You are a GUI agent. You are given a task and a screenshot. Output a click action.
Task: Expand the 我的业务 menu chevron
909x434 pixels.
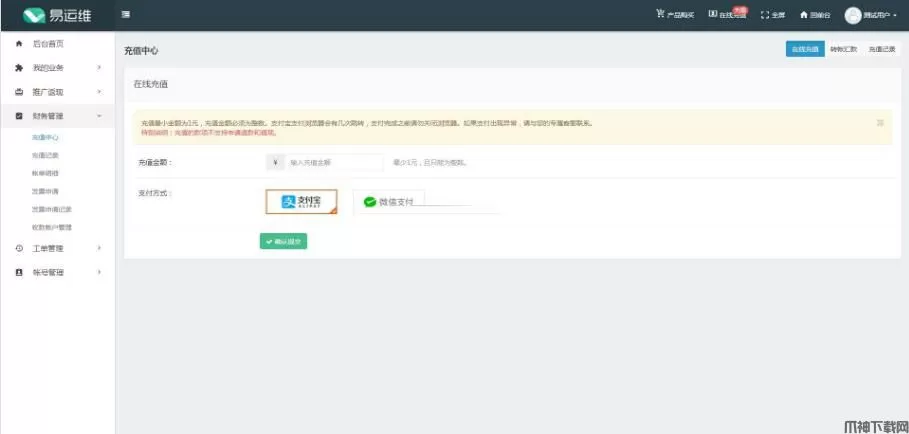coord(99,68)
